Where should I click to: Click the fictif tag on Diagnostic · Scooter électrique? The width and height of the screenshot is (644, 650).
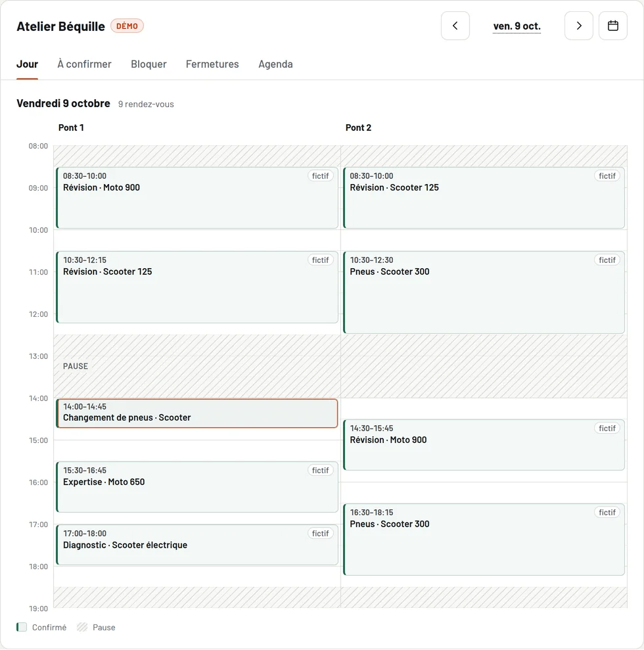pyautogui.click(x=320, y=533)
